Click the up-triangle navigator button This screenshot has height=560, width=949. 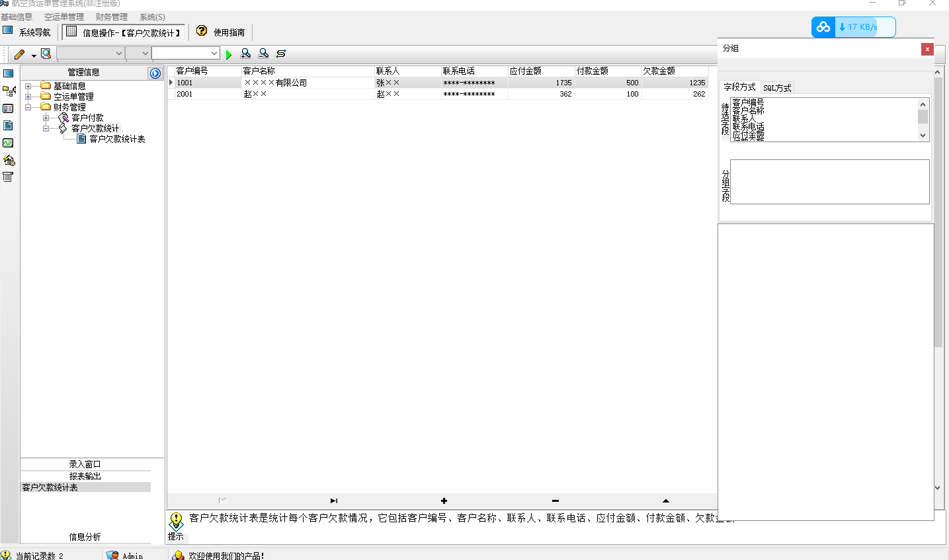tap(665, 500)
